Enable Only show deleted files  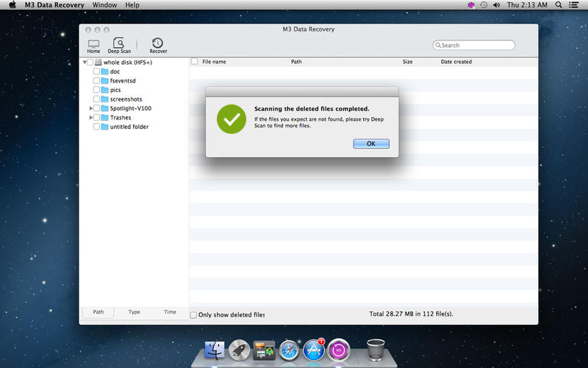point(193,315)
